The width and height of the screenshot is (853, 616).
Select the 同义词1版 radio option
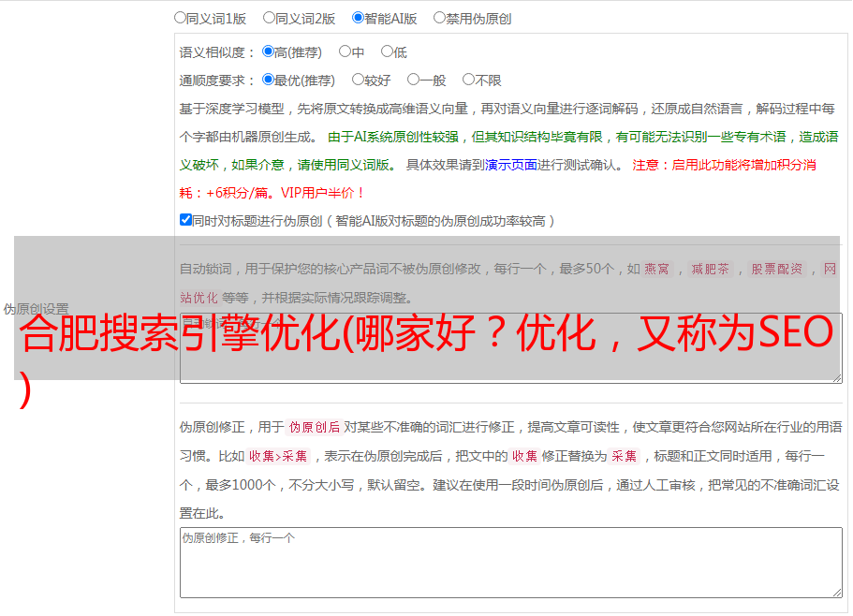coord(180,17)
